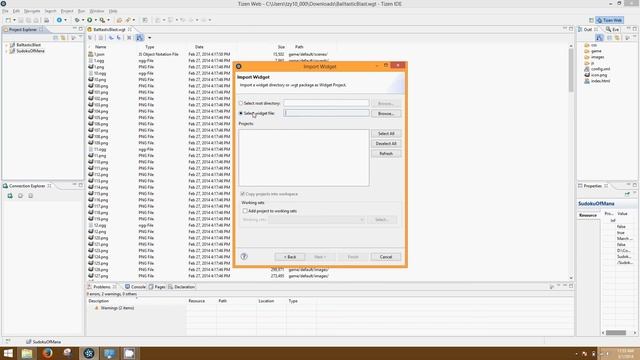Click the Select All button
The width and height of the screenshot is (640, 360).
point(386,133)
